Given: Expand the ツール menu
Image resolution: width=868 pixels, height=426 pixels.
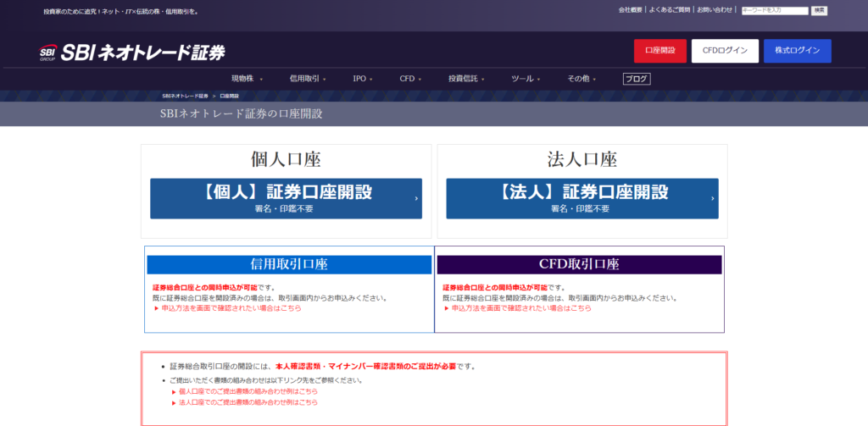Looking at the screenshot, I should 526,79.
